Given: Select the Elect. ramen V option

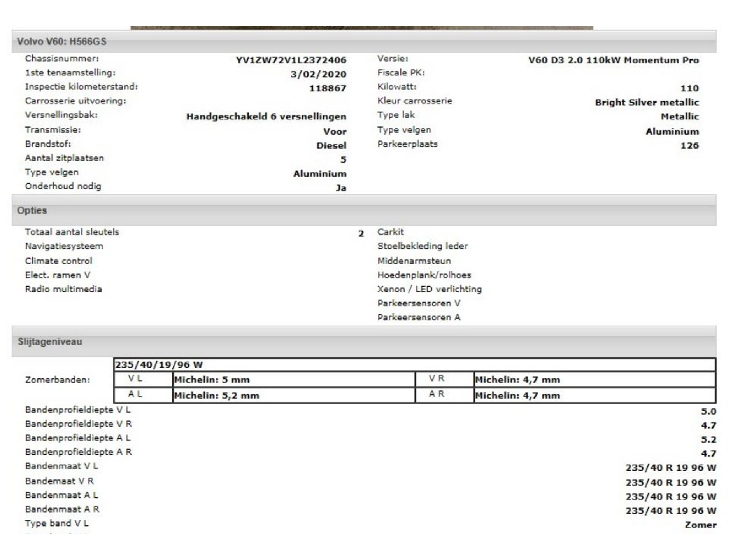Looking at the screenshot, I should click(x=58, y=275).
